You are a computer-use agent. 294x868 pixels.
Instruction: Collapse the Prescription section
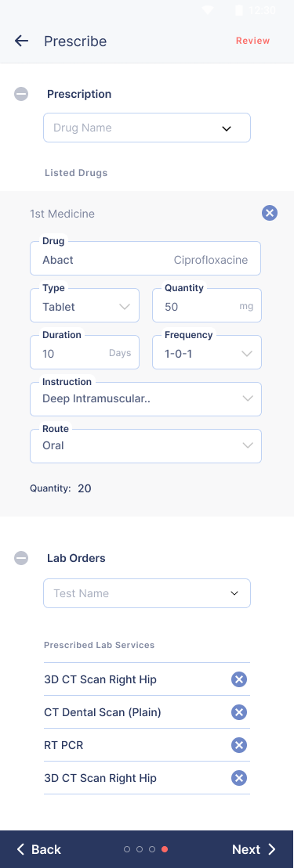coord(21,94)
